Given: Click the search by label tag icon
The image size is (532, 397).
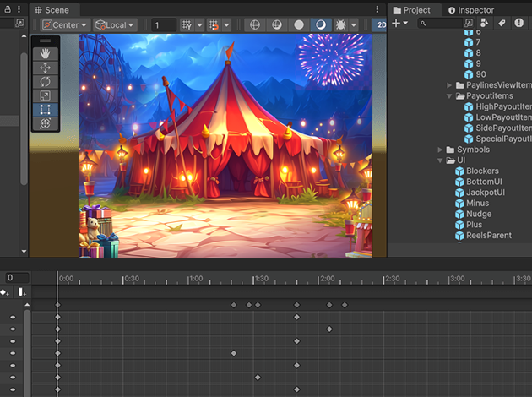Looking at the screenshot, I should click(x=502, y=23).
